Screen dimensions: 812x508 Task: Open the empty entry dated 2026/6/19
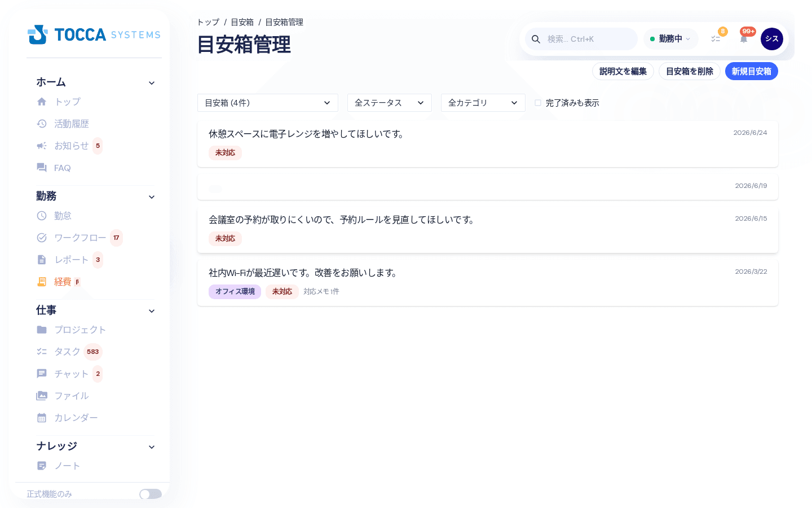click(x=488, y=187)
